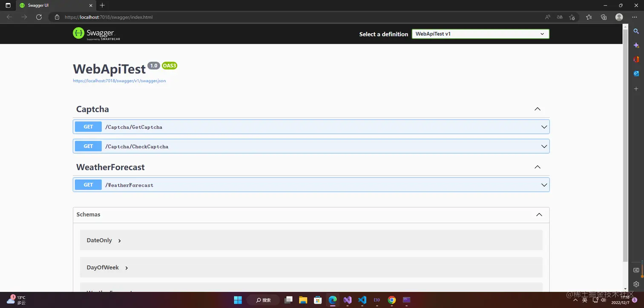Viewport: 644px width, 308px height.
Task: Open the Edge sidebar search icon
Action: point(636,31)
